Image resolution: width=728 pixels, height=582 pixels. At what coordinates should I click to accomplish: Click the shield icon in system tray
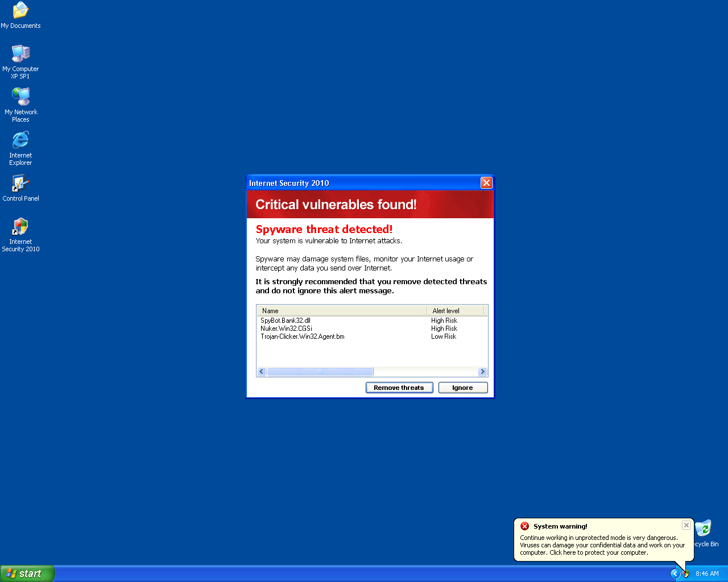click(686, 573)
